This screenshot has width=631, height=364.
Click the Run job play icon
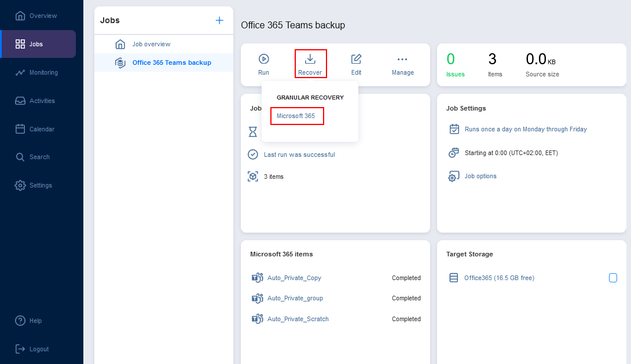click(263, 59)
